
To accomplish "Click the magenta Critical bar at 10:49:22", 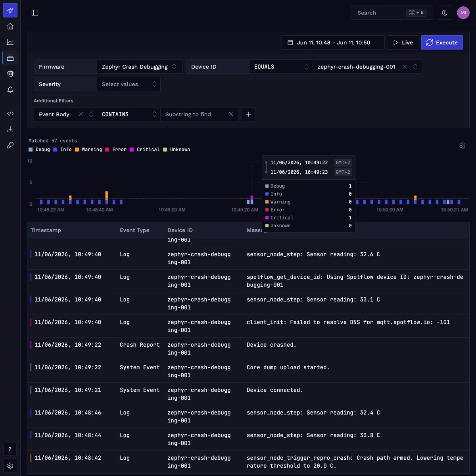I will pos(252,198).
